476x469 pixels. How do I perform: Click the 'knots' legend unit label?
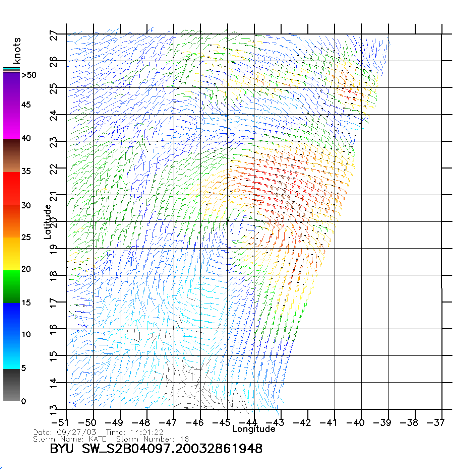click(17, 51)
